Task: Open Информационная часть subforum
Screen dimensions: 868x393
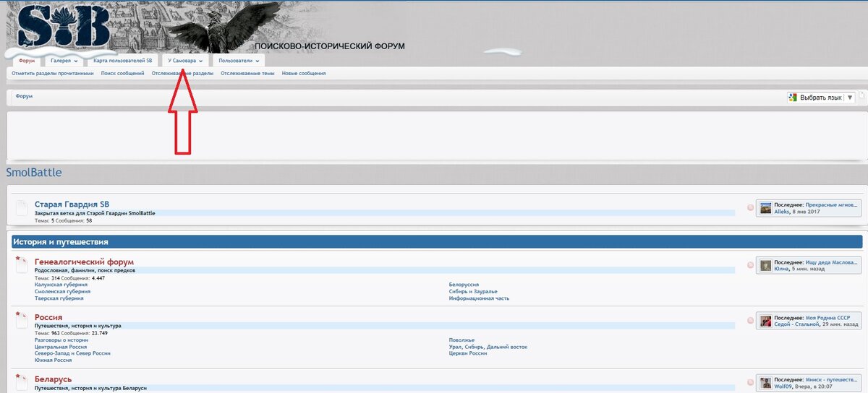Action: click(479, 298)
